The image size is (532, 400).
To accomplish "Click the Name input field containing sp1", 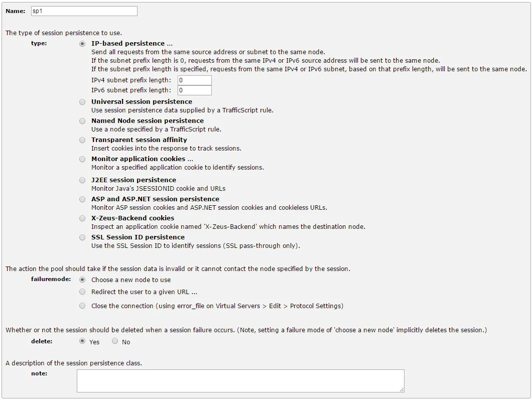I will point(84,11).
